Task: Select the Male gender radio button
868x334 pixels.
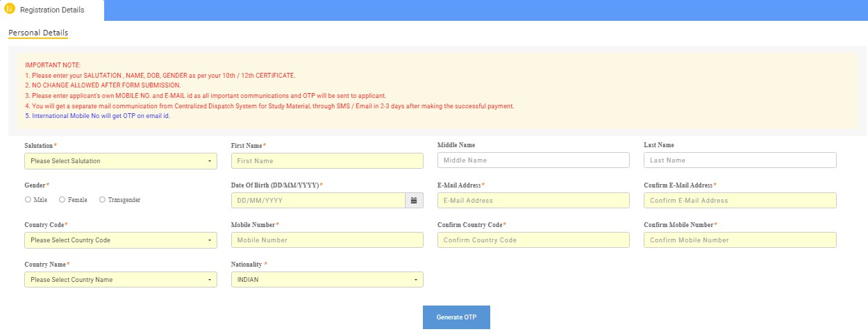Action: click(x=28, y=200)
